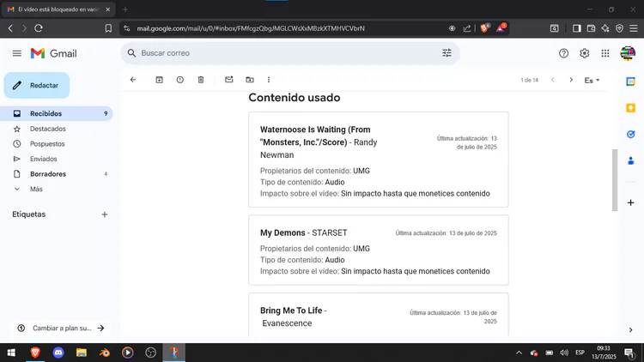The width and height of the screenshot is (644, 362).
Task: Open Google Keep side panel
Action: (631, 108)
